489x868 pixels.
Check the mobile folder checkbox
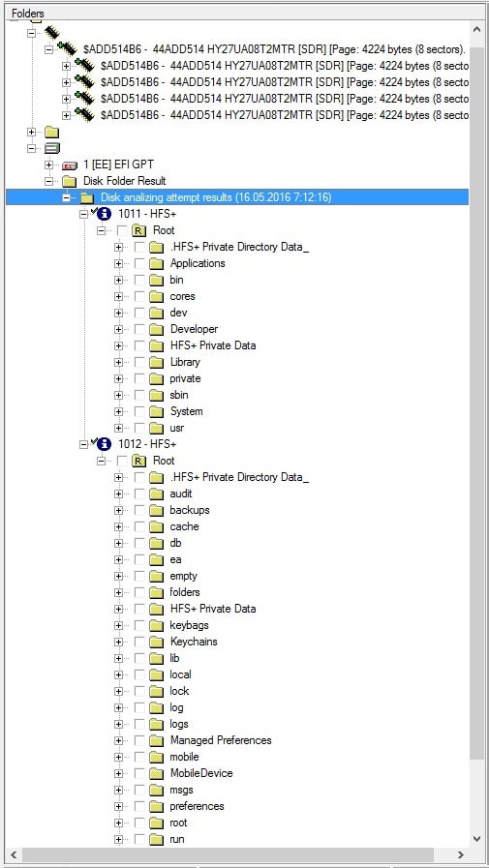[x=139, y=757]
